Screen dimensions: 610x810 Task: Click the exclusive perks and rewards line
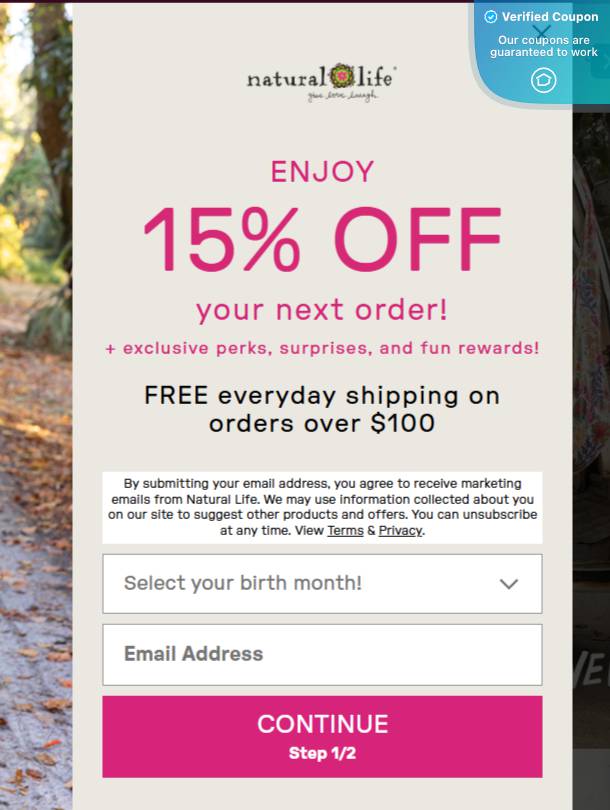tap(322, 349)
